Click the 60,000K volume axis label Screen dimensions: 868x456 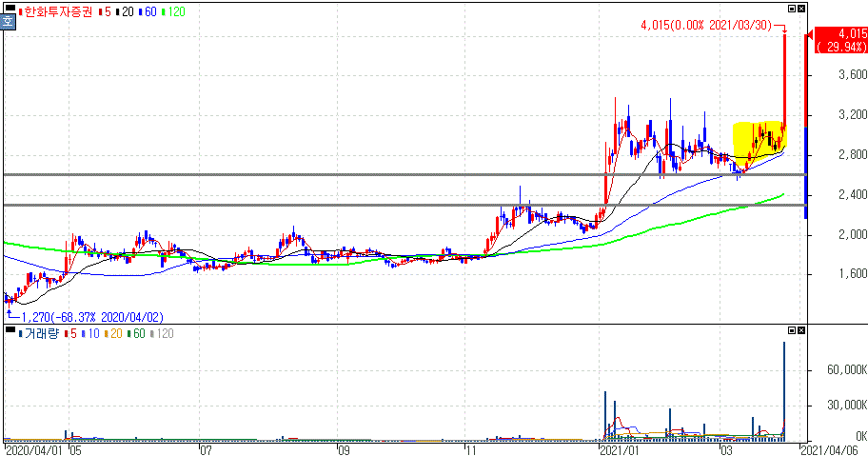click(847, 369)
